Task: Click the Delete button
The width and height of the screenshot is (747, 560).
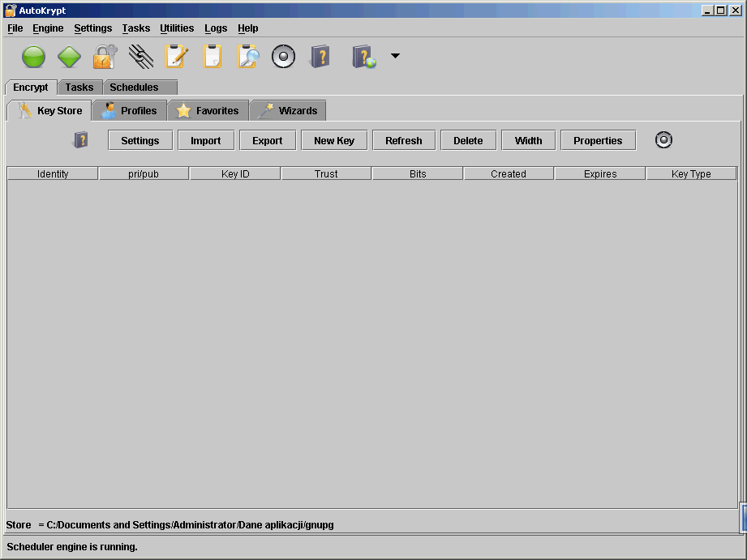Action: (468, 140)
